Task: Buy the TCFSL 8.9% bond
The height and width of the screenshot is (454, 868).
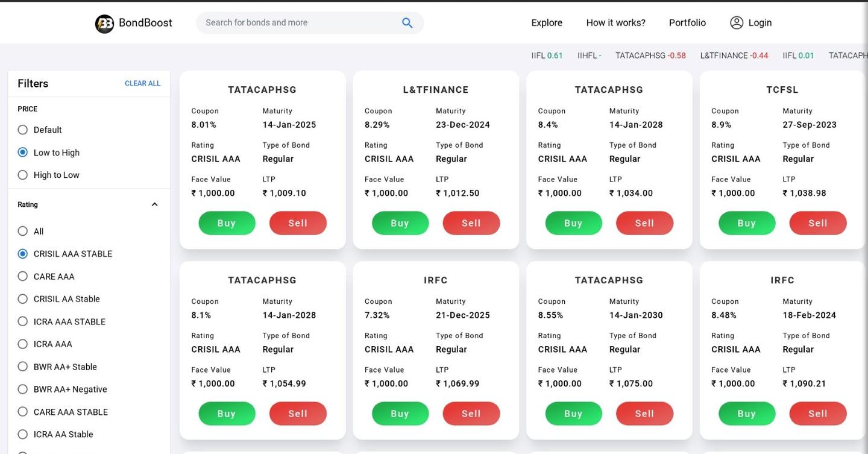Action: pos(747,223)
